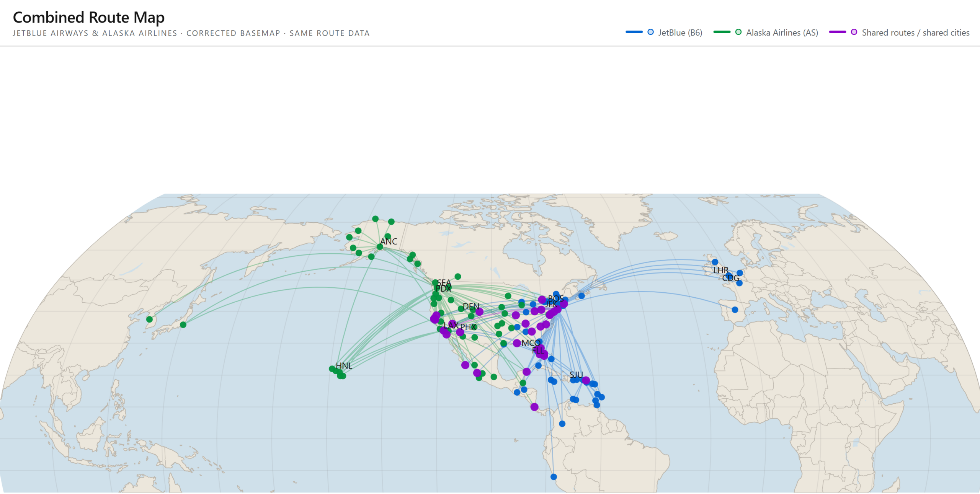
Task: Click the CDG airport label
Action: pos(730,278)
